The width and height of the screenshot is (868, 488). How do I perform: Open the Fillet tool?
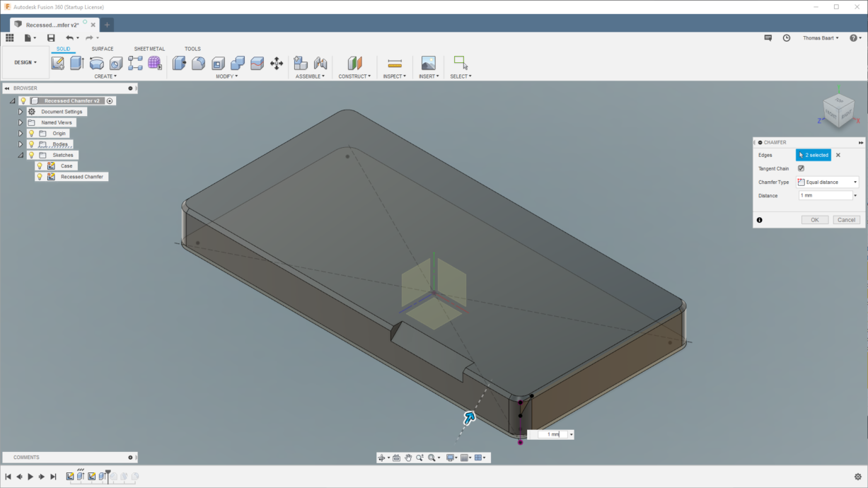pos(198,64)
